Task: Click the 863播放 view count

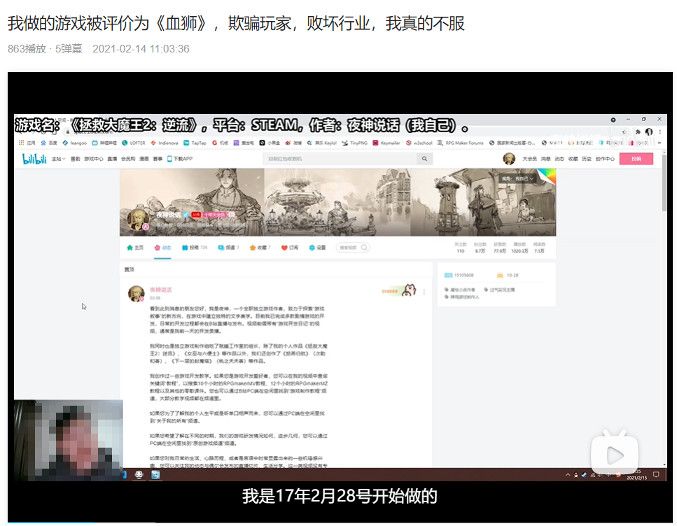Action: coord(27,49)
